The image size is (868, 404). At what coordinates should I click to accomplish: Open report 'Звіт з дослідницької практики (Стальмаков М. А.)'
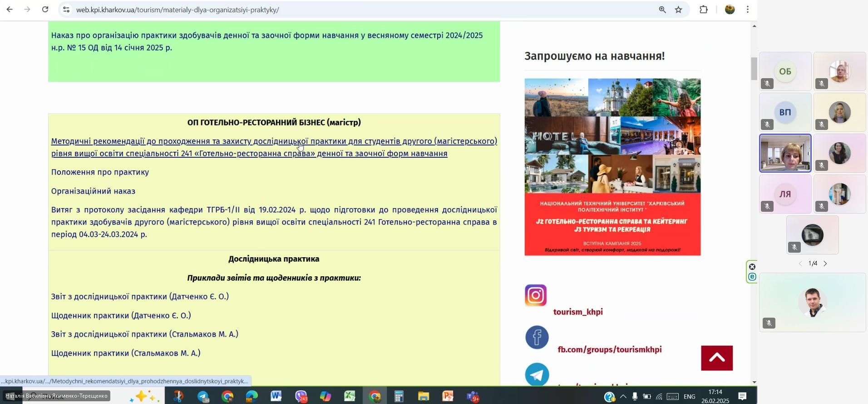pyautogui.click(x=144, y=334)
